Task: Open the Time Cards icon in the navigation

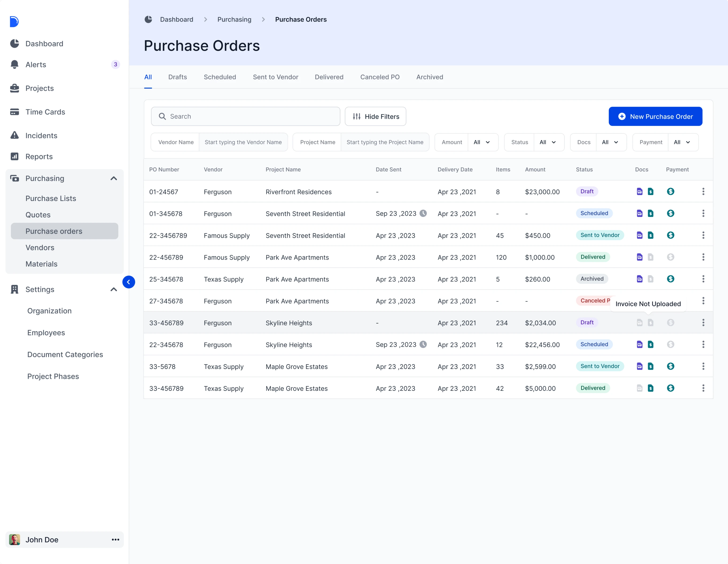Action: pyautogui.click(x=15, y=112)
